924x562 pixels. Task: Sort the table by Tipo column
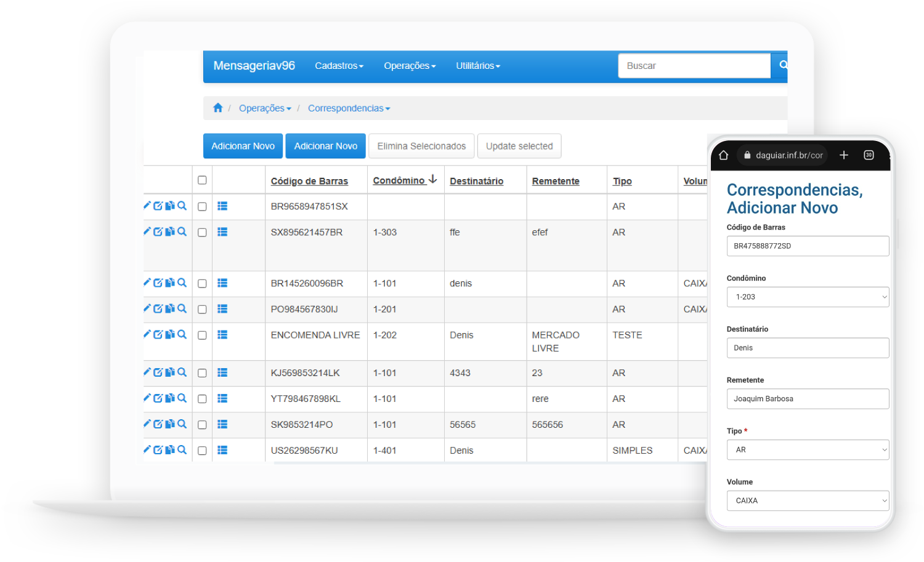coord(622,181)
